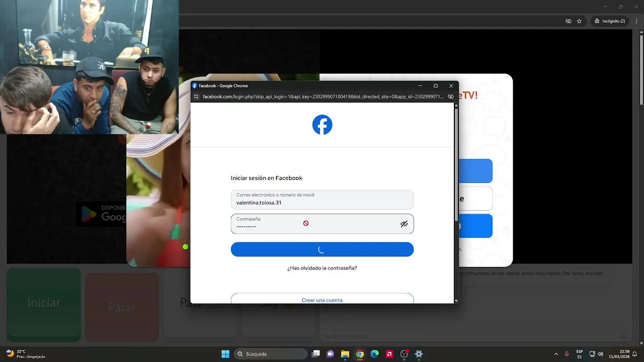Open the purple video chat app in the taskbar
This screenshot has width=644, height=362.
[x=331, y=354]
